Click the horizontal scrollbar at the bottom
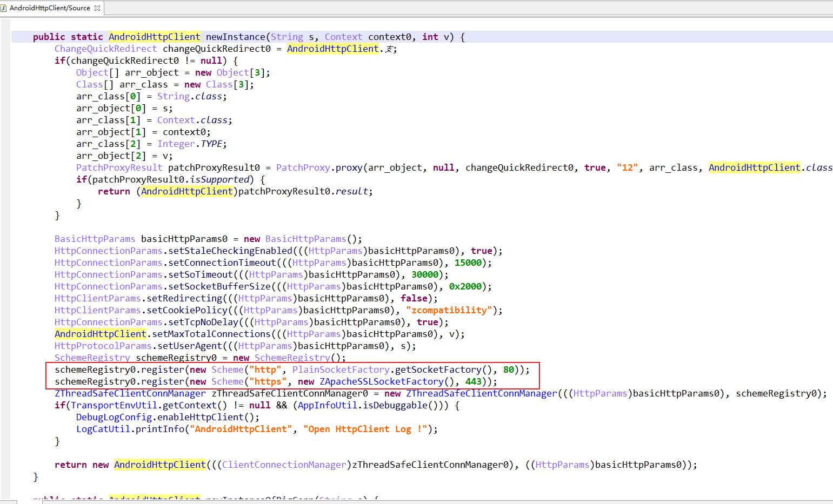The height and width of the screenshot is (504, 833). click(416, 501)
